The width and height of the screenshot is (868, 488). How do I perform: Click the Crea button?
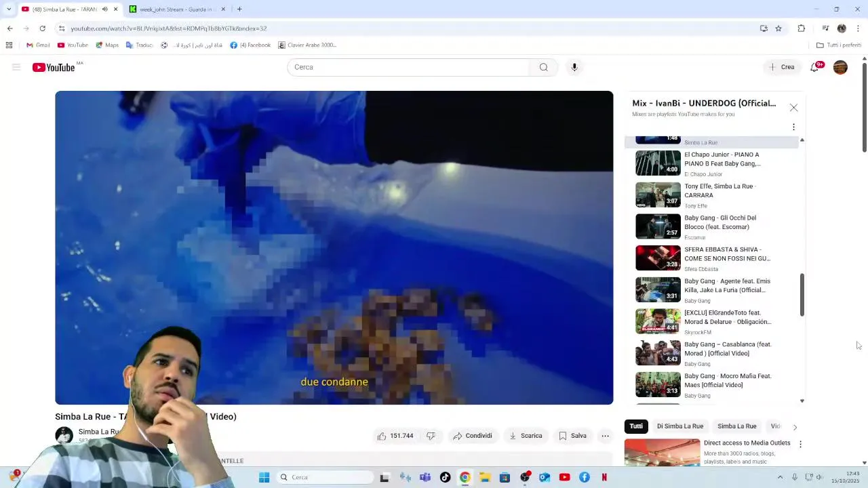click(x=782, y=67)
